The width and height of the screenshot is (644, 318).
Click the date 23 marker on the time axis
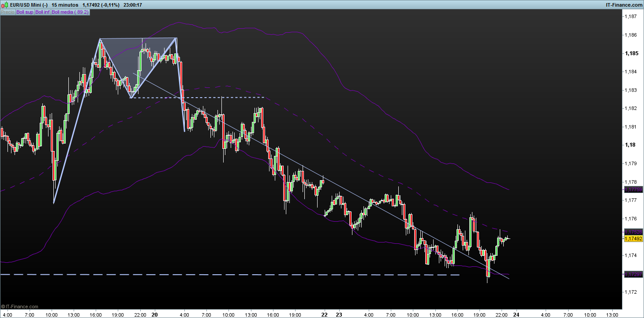coord(339,315)
